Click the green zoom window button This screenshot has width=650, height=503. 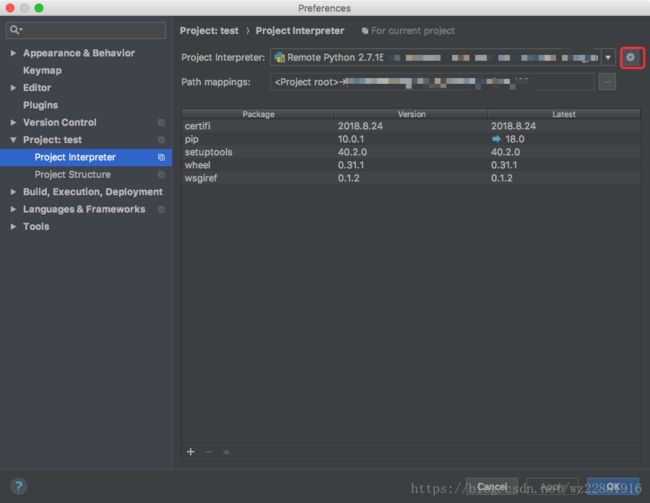39,8
